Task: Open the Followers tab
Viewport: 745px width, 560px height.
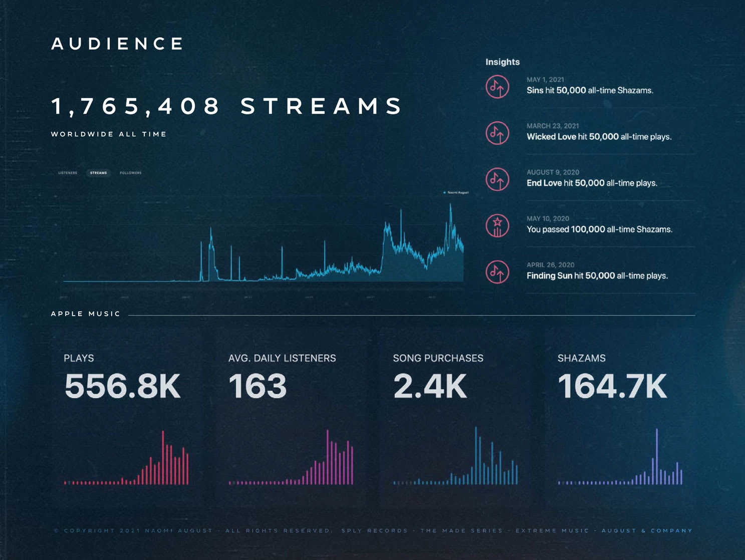Action: [131, 173]
